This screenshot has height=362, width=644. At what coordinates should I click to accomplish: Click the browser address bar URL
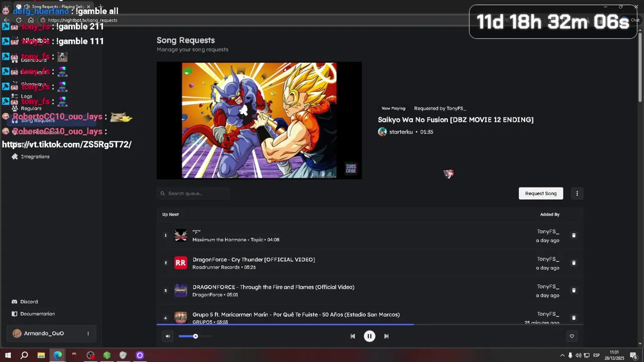click(x=83, y=20)
